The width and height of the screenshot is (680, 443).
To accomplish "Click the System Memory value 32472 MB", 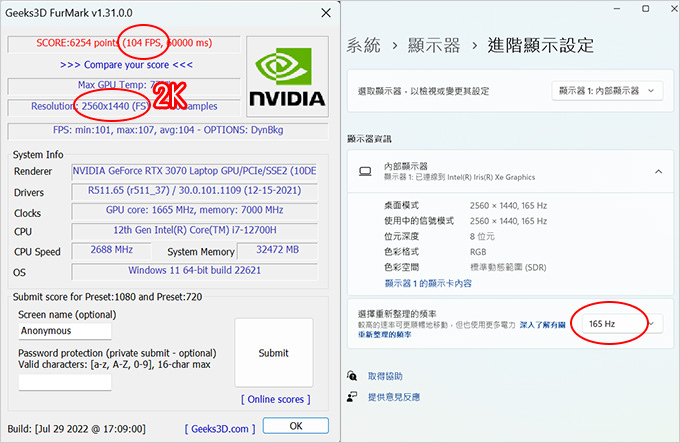I will (277, 250).
